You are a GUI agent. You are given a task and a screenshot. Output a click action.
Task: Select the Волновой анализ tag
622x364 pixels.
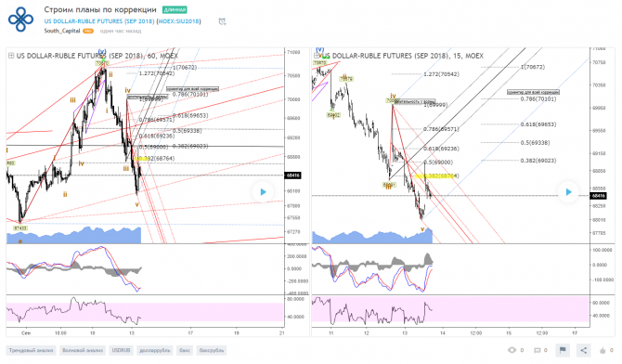[83, 350]
